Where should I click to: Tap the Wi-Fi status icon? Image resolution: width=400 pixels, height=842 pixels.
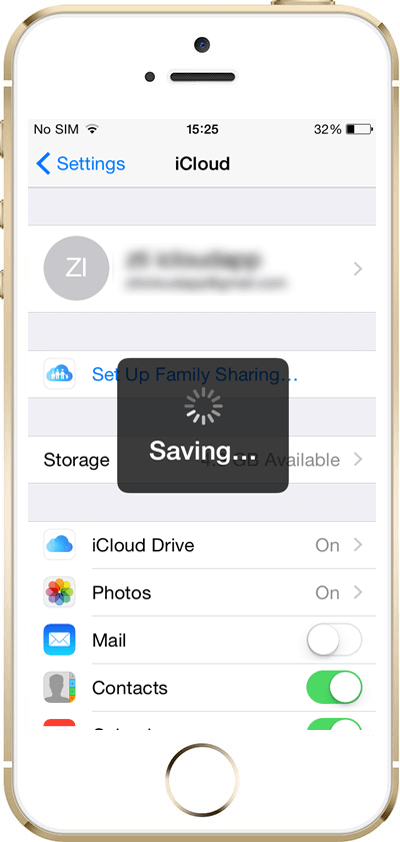tap(93, 129)
